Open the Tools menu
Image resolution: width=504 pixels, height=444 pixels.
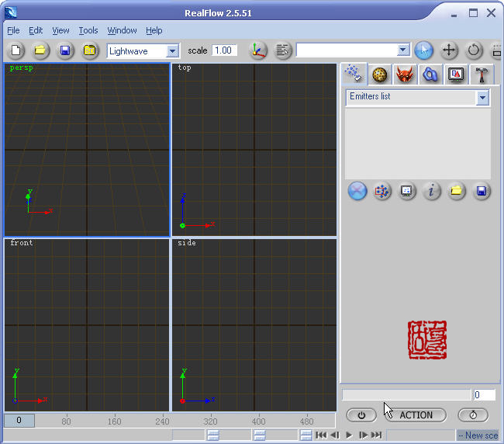coord(88,30)
